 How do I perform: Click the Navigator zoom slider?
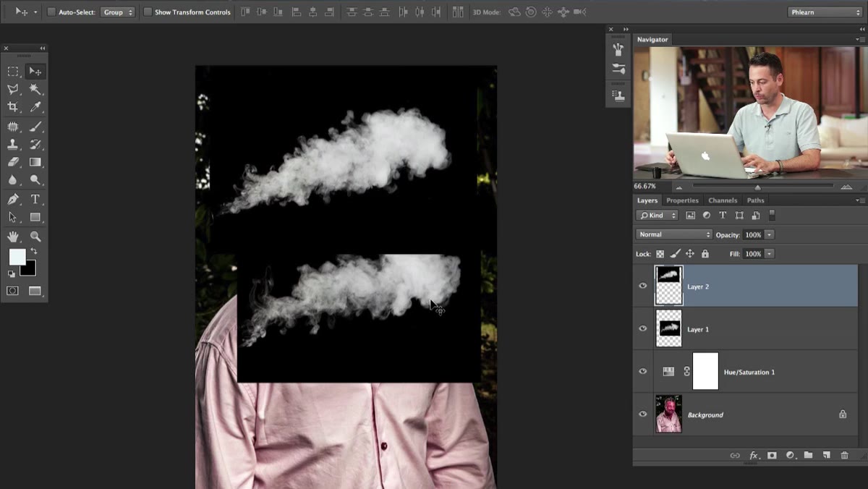click(758, 187)
